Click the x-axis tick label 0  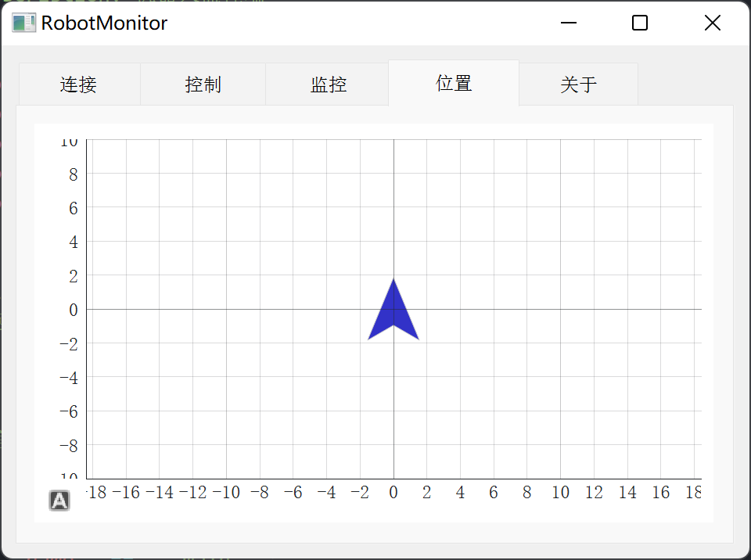tap(393, 492)
